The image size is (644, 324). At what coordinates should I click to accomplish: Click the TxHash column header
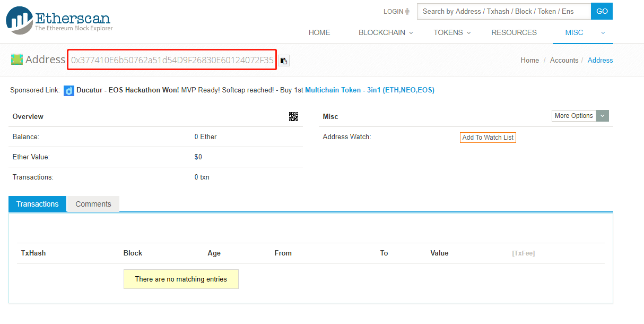coord(33,253)
